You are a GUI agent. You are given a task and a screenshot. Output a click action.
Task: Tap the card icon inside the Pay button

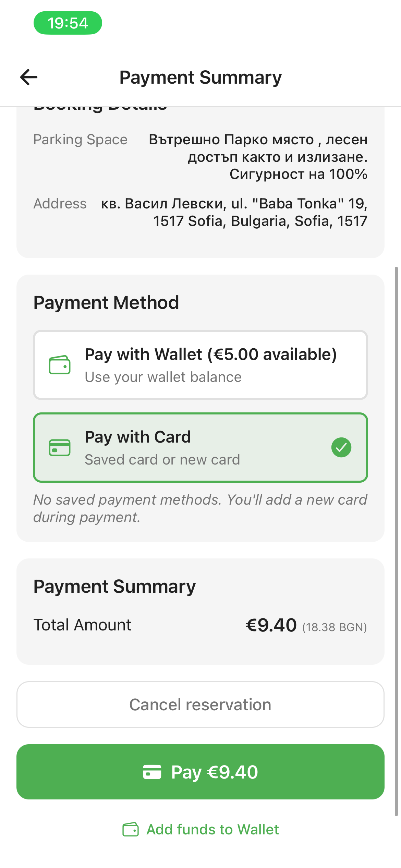[152, 772]
